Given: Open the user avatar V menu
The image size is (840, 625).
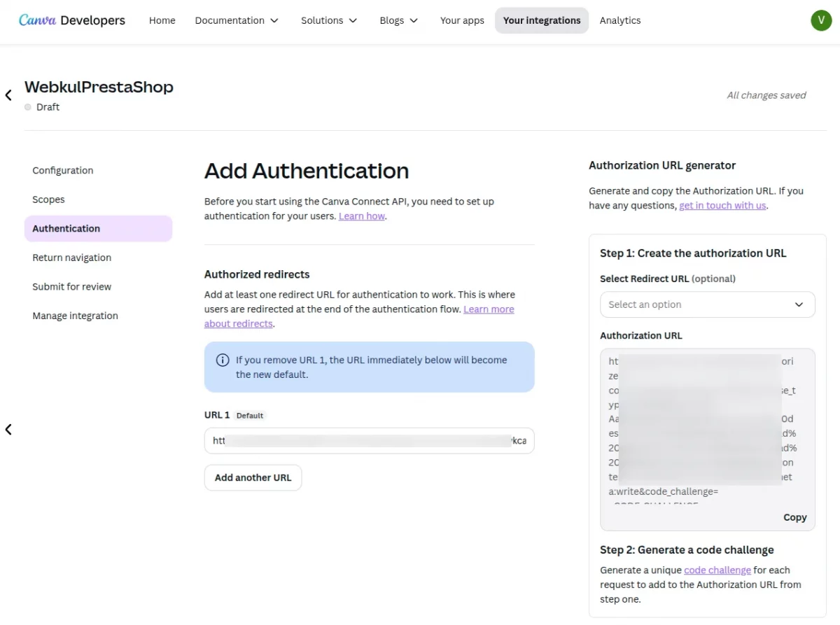Looking at the screenshot, I should pos(821,20).
